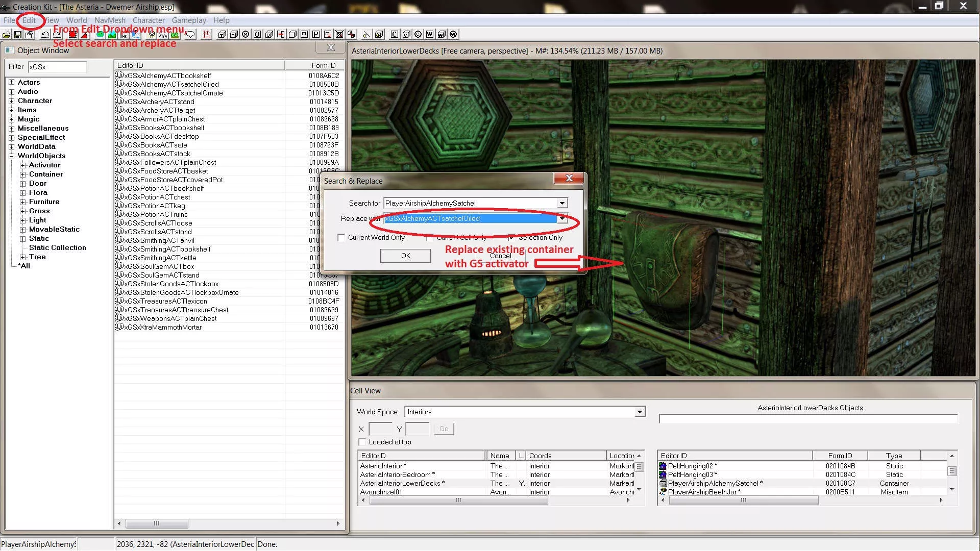Open the red NavMesh editing icon
Screen dimensions: 980x551
click(206, 35)
